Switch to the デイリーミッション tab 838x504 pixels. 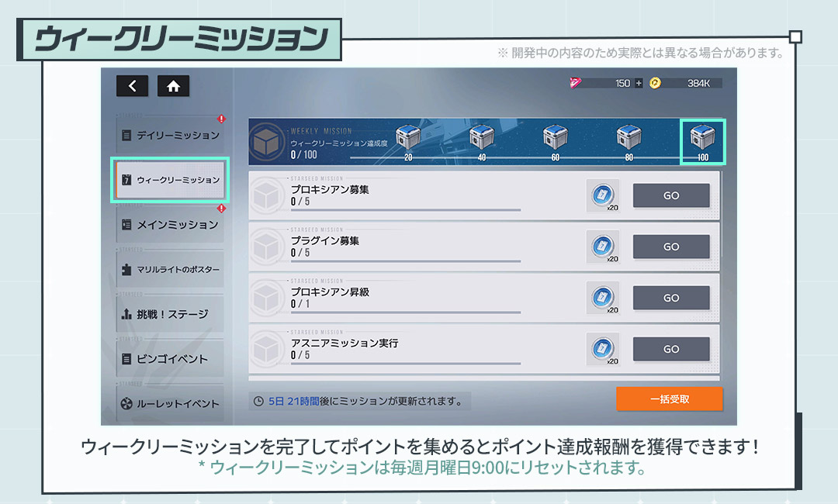click(169, 135)
